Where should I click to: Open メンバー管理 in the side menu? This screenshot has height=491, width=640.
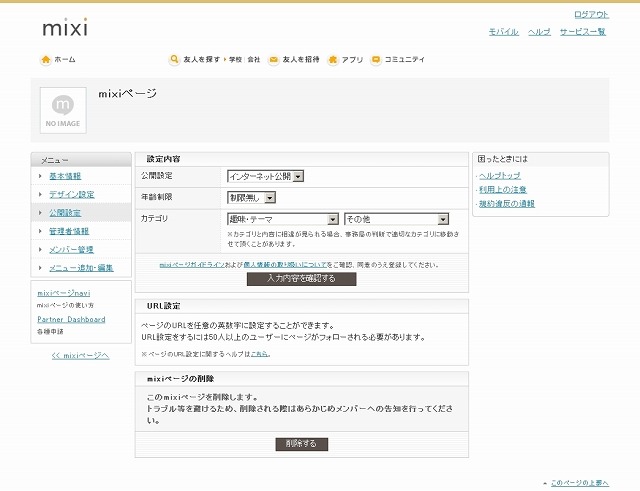71,249
